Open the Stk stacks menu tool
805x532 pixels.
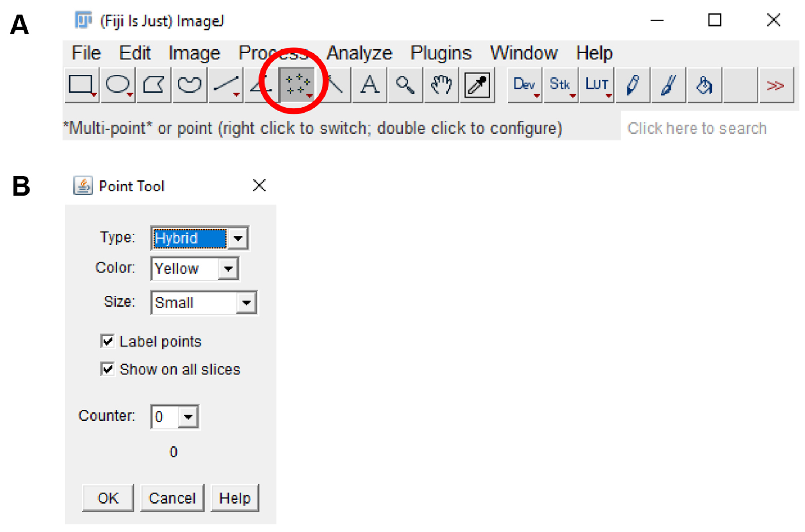click(x=561, y=85)
